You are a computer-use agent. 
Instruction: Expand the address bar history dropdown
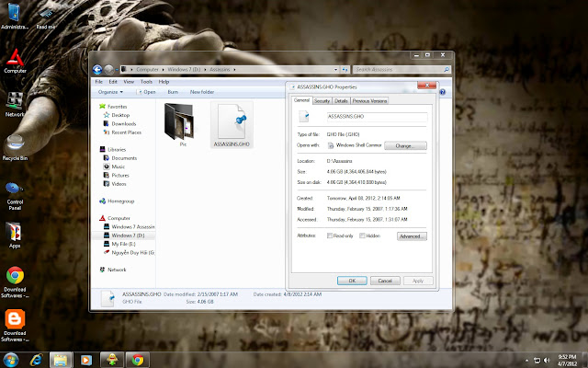[x=335, y=70]
